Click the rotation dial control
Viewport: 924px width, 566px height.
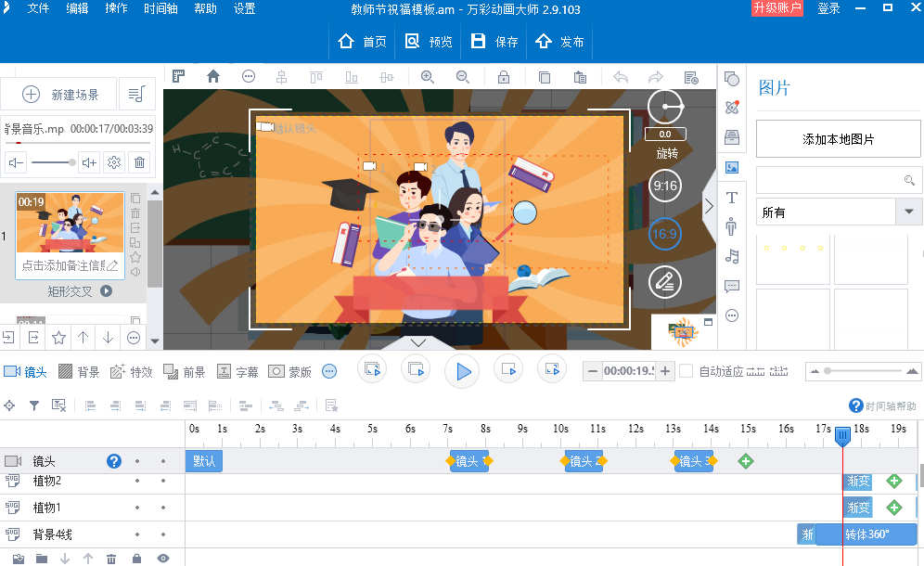[665, 108]
